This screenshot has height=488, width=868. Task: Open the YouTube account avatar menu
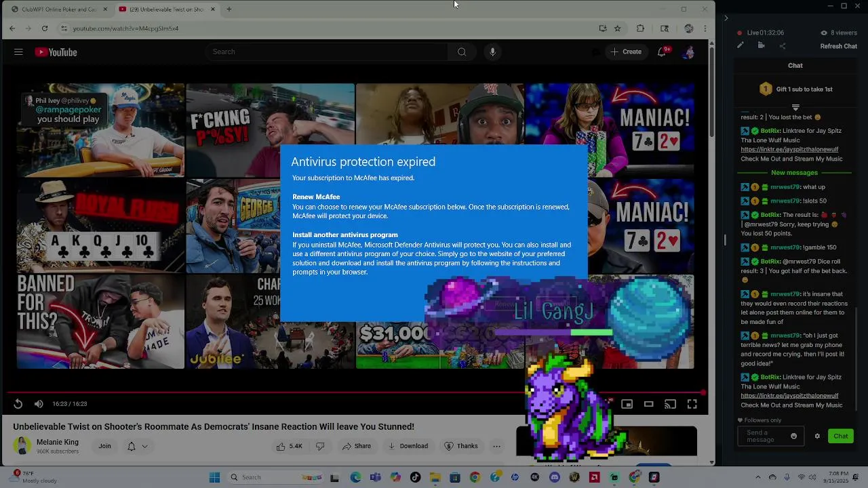click(x=689, y=52)
